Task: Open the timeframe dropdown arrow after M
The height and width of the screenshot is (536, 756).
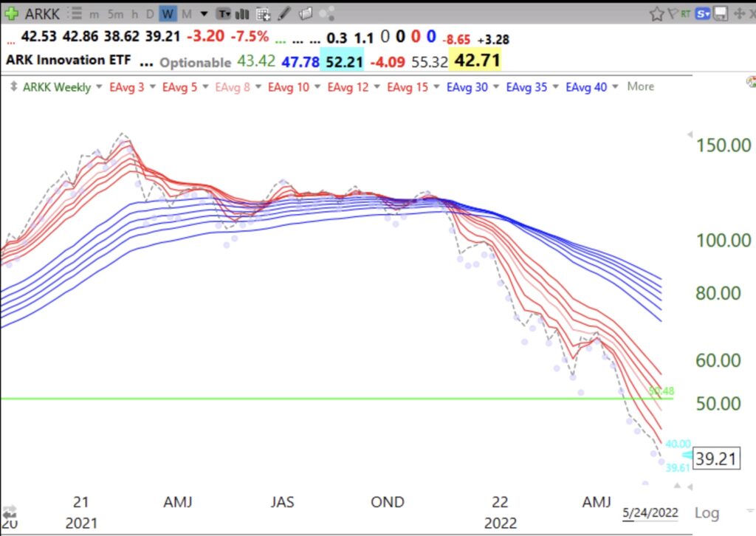Action: (x=204, y=14)
